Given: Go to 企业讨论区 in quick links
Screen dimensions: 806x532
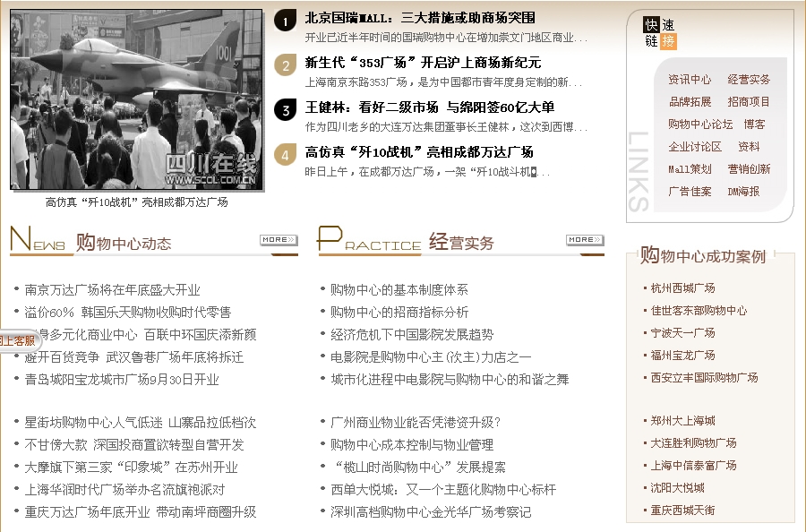Looking at the screenshot, I should 695,147.
